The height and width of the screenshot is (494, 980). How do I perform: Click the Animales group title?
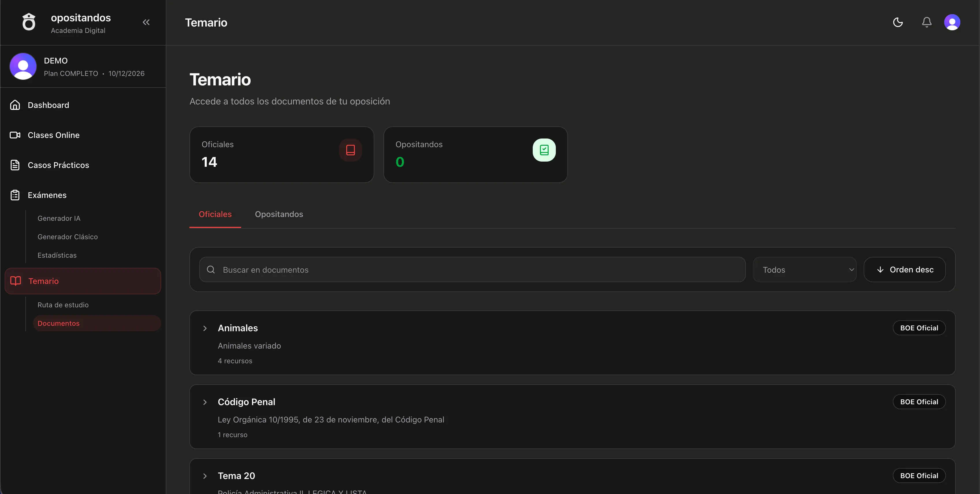238,328
